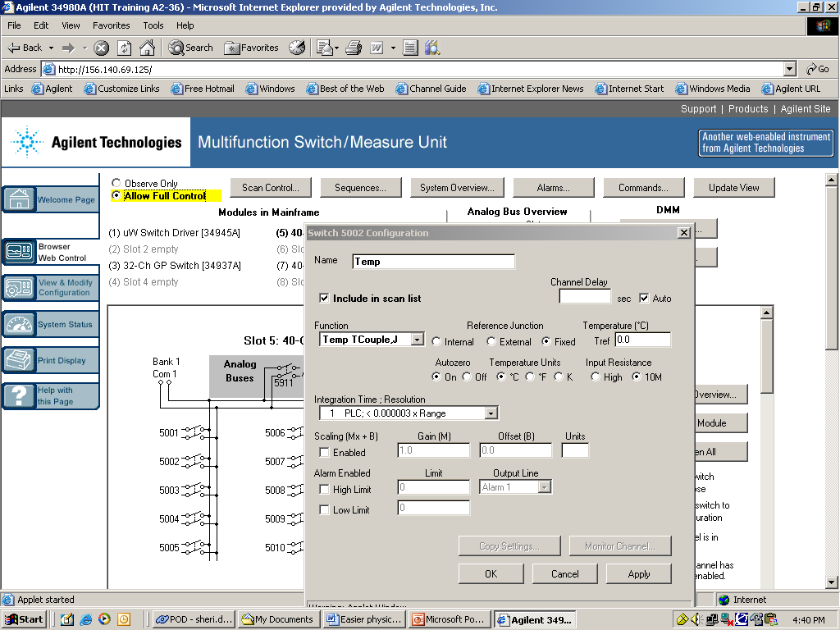Viewport: 840px width, 630px height.
Task: Click the Scan Control button
Action: pyautogui.click(x=270, y=188)
